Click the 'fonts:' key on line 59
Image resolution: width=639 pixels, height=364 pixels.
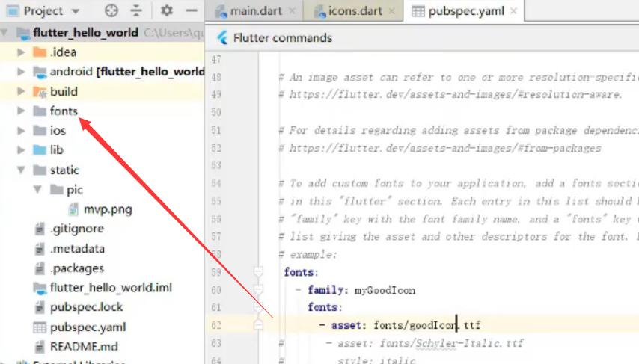point(301,272)
